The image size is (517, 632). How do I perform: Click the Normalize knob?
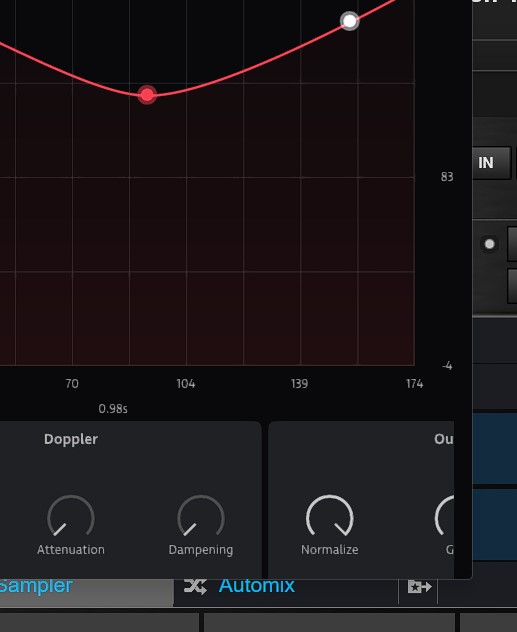330,516
